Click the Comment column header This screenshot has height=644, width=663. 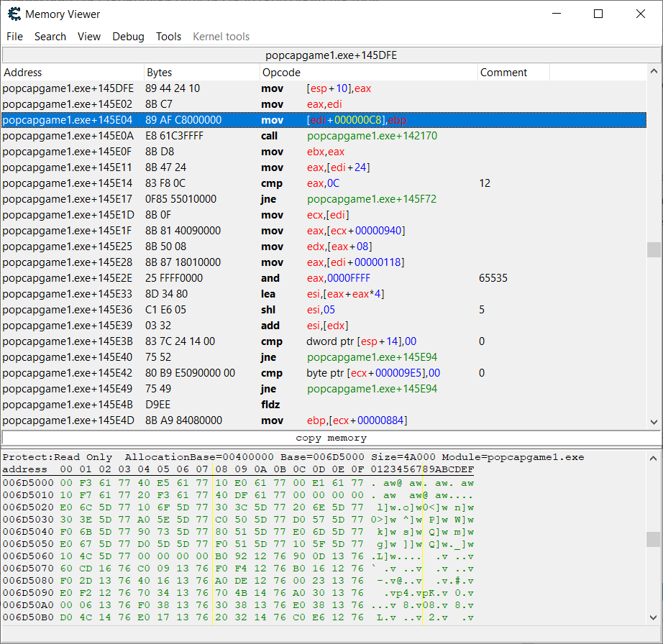coord(513,73)
